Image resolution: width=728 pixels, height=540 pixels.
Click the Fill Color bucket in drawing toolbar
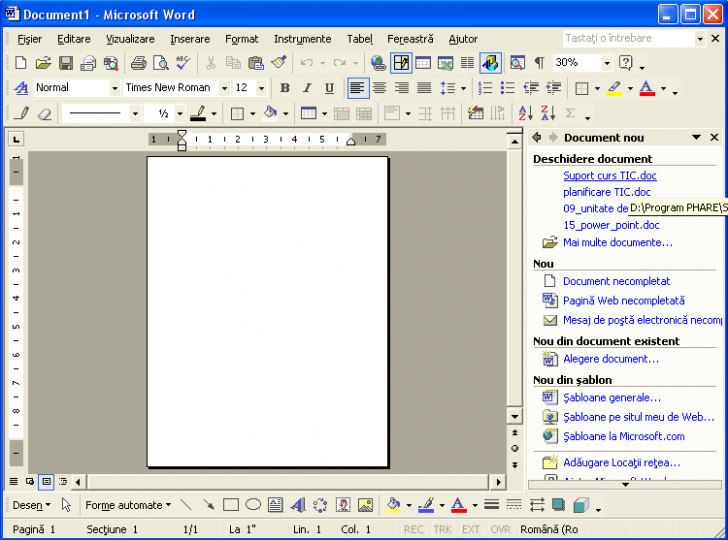coord(393,505)
